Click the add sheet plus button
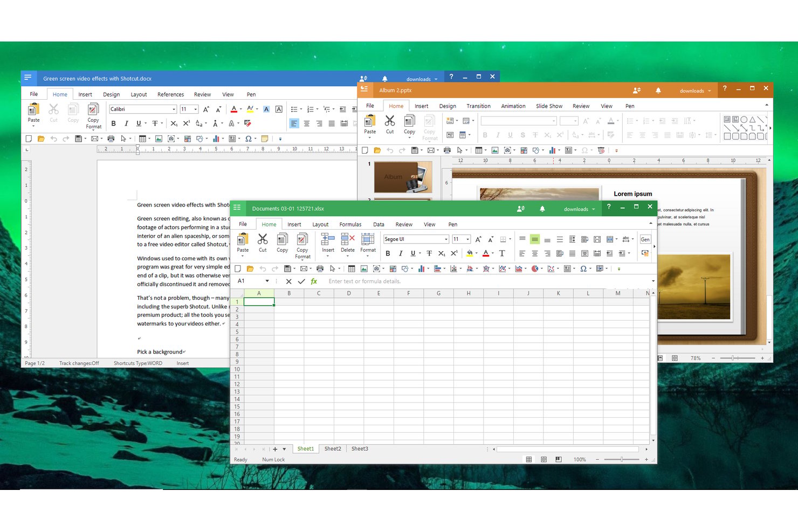The image size is (798, 532). coord(275,449)
